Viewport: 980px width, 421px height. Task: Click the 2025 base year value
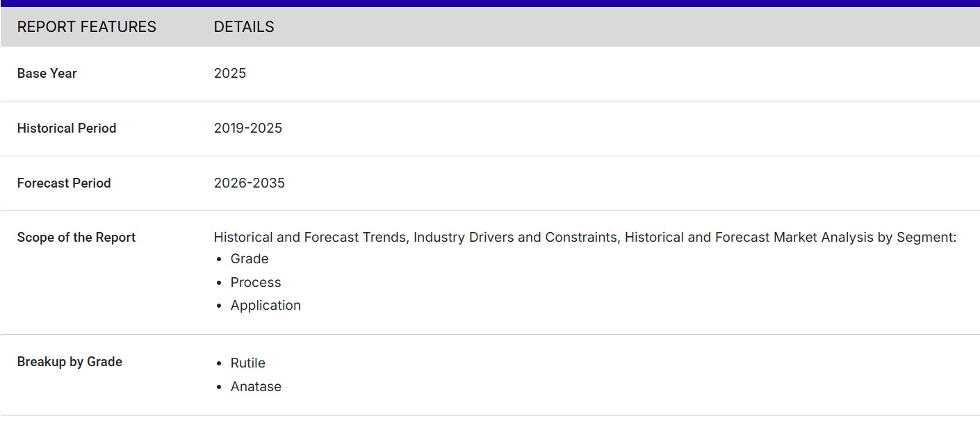click(230, 74)
